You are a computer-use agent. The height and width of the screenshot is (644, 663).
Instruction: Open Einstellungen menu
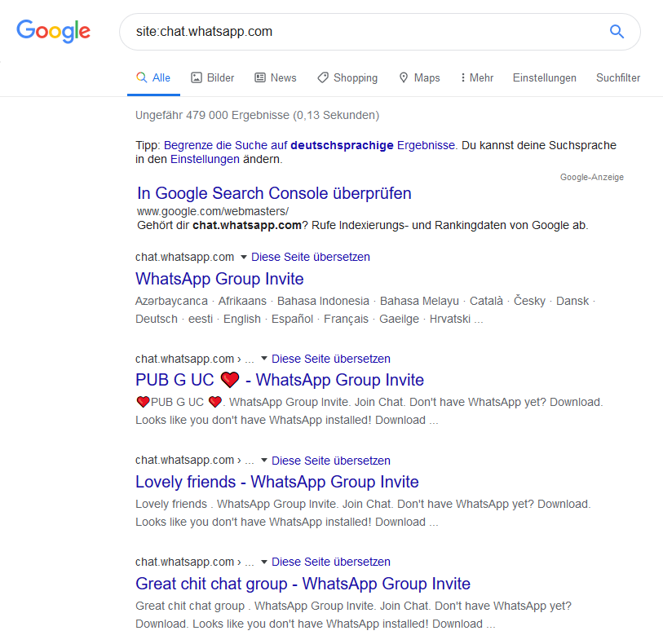point(544,77)
